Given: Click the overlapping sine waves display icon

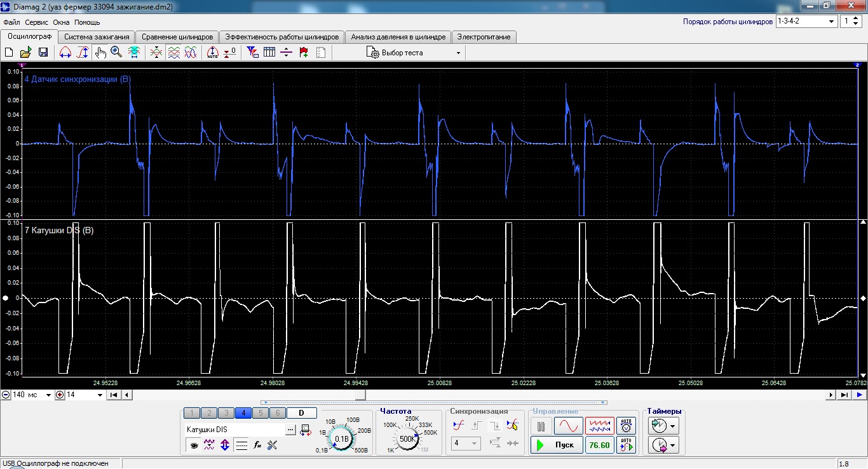Looking at the screenshot, I should click(191, 53).
